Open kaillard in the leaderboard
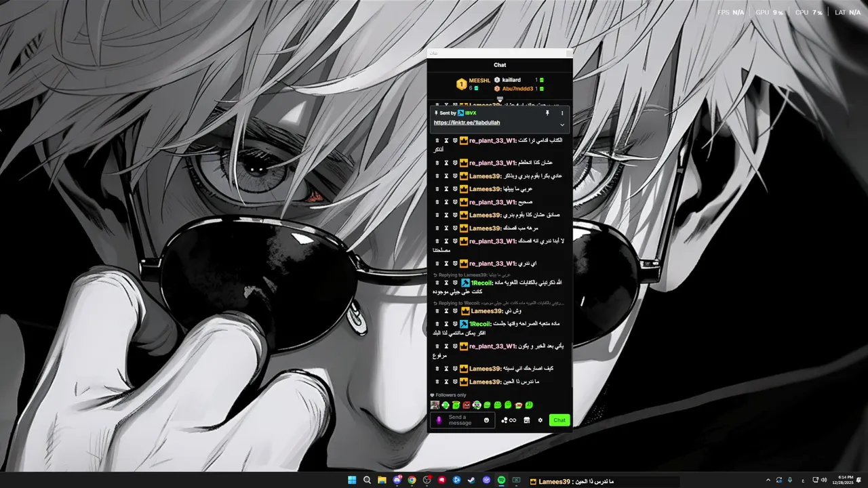 (x=511, y=80)
